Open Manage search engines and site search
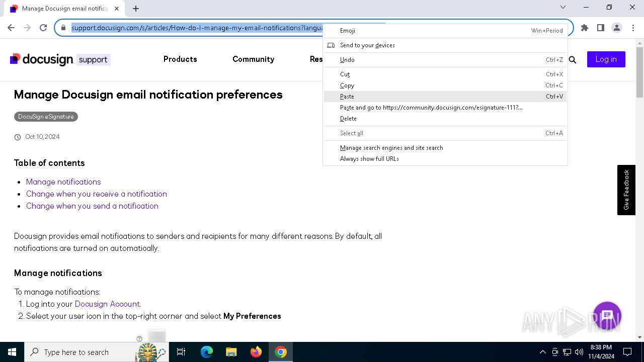 click(x=445, y=148)
